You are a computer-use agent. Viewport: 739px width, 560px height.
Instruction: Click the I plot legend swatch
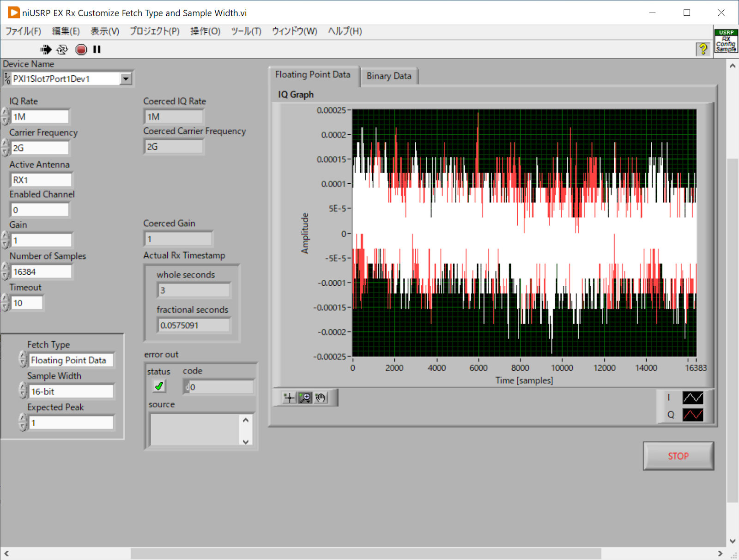(693, 397)
